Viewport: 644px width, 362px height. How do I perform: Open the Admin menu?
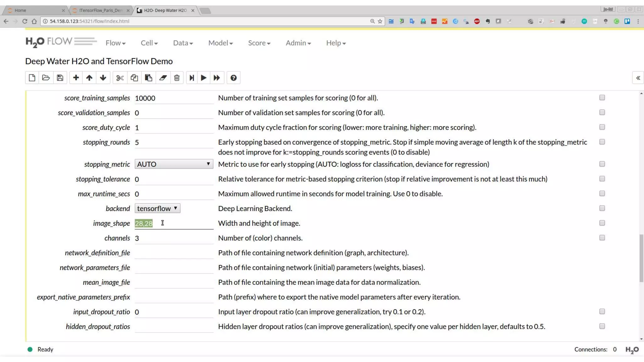(298, 43)
